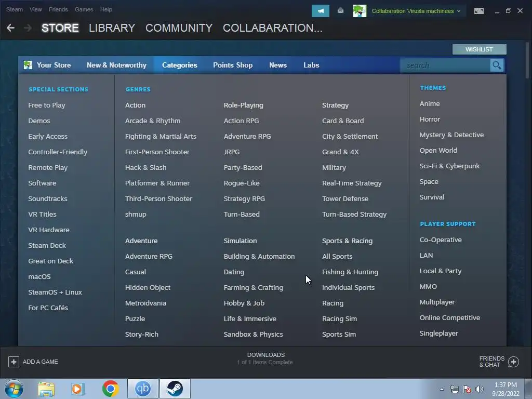Click the forward navigation arrow
532x399 pixels.
(28, 28)
